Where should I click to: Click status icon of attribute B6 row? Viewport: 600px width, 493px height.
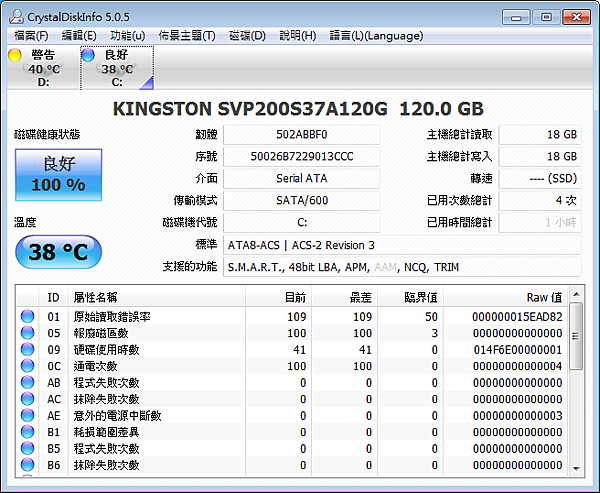click(28, 465)
